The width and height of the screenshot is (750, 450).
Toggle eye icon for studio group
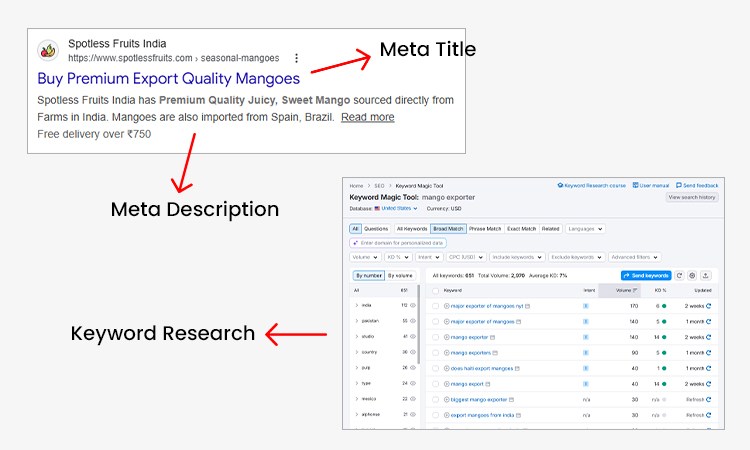[x=413, y=336]
